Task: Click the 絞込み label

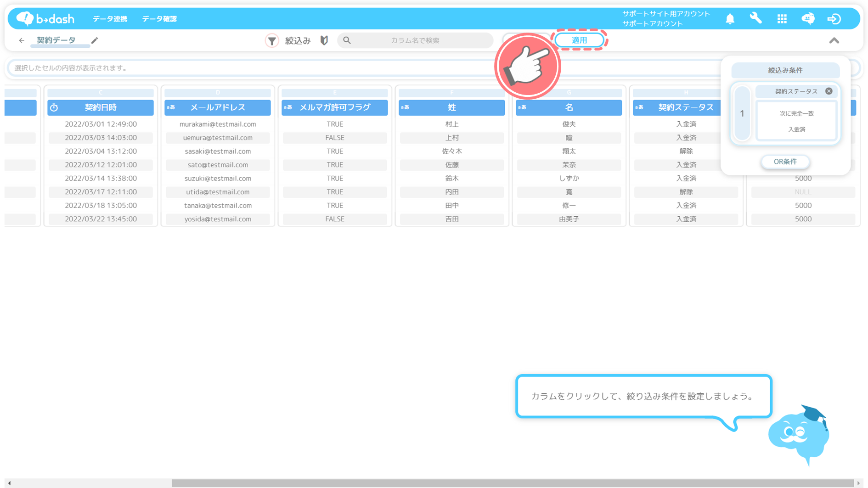Action: (298, 40)
